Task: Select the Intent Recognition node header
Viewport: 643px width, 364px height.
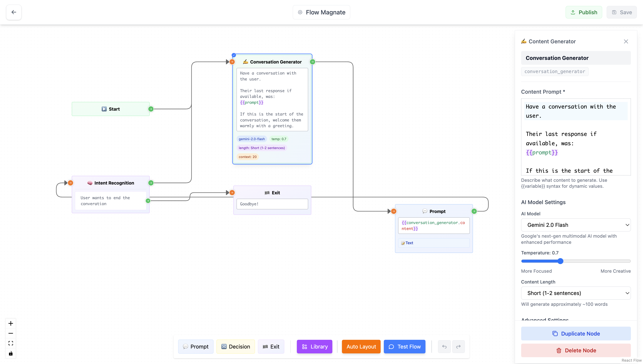Action: tap(111, 183)
